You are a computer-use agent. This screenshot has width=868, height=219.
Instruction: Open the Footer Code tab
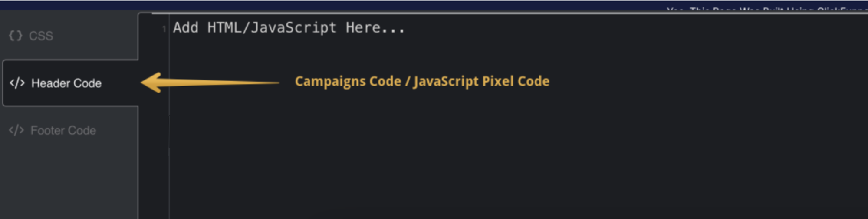click(63, 130)
